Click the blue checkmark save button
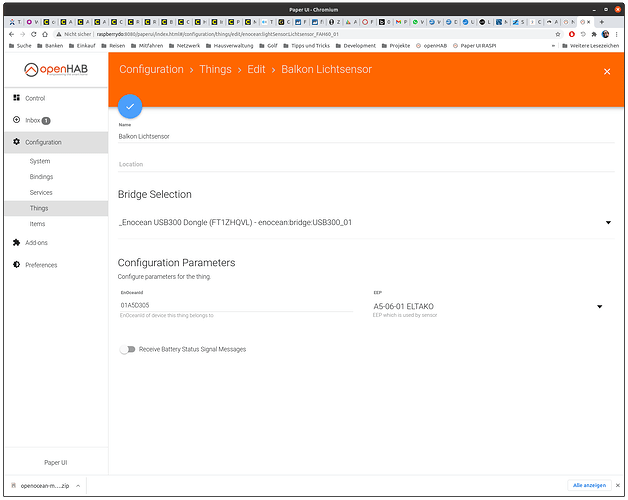Image resolution: width=628 pixels, height=500 pixels. click(130, 106)
